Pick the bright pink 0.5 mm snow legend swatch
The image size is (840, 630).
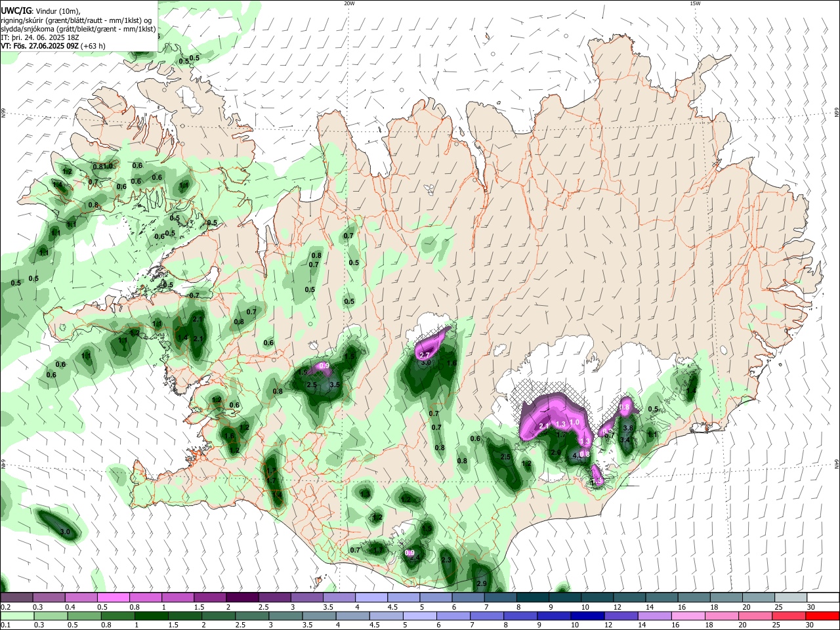click(x=113, y=597)
